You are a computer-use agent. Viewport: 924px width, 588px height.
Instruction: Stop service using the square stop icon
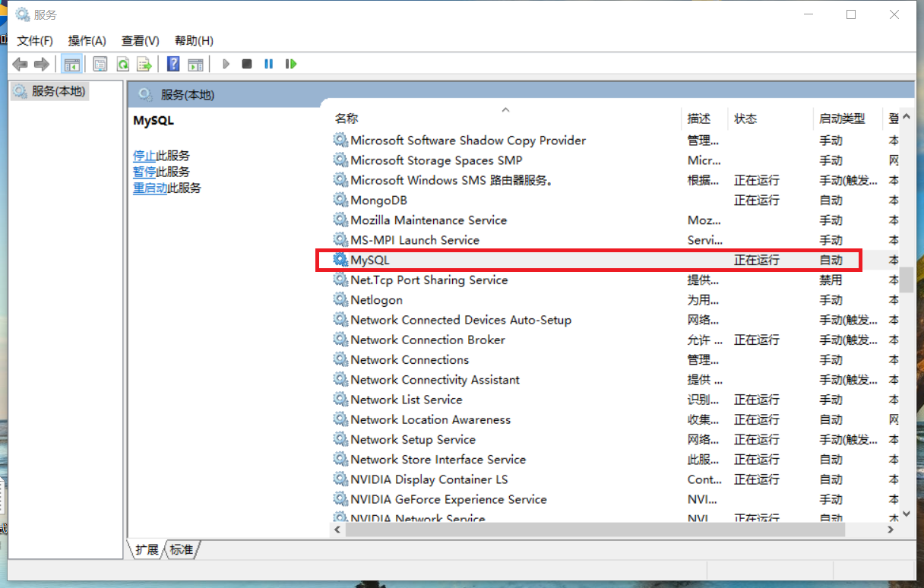[247, 64]
